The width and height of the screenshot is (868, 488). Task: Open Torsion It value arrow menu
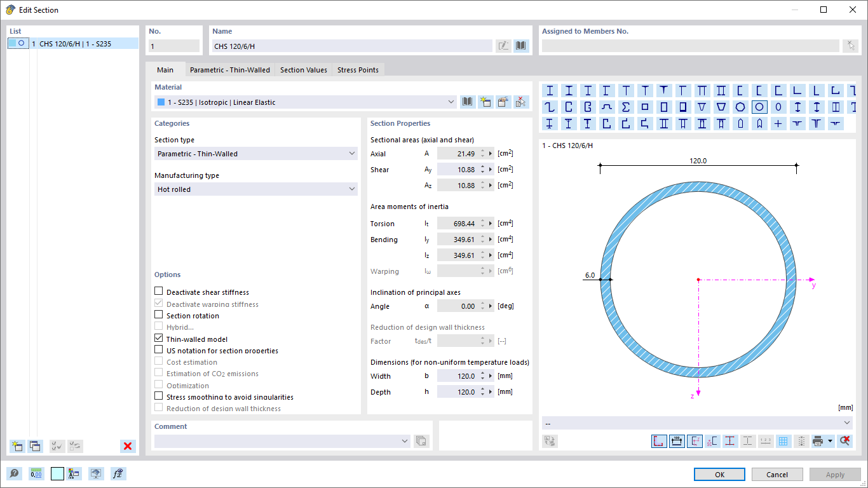coord(491,223)
